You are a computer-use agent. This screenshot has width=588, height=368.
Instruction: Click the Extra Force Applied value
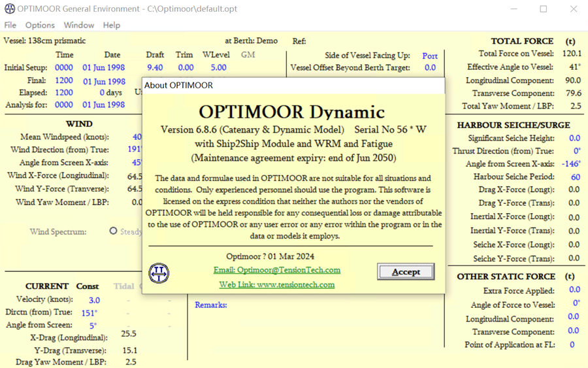(574, 290)
